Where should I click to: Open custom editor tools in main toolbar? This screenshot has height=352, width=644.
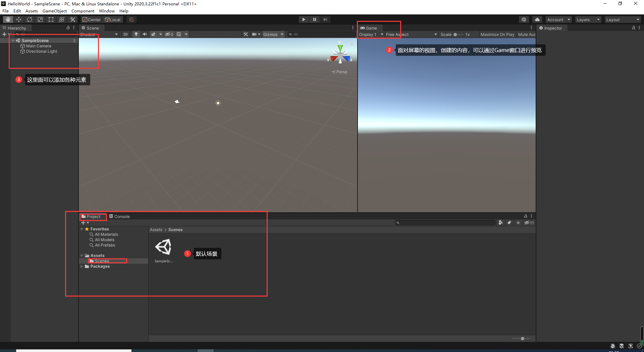72,19
